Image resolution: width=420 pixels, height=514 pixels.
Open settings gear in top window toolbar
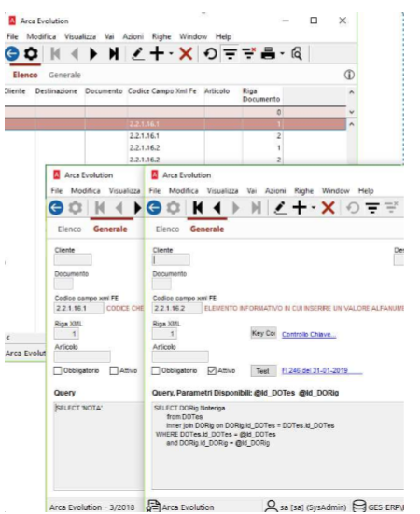31,53
